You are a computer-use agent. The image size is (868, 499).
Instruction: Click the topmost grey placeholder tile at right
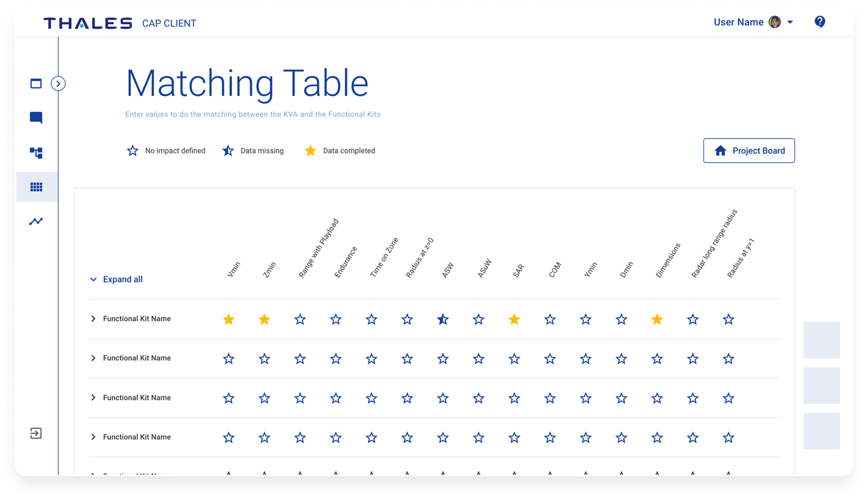point(822,340)
